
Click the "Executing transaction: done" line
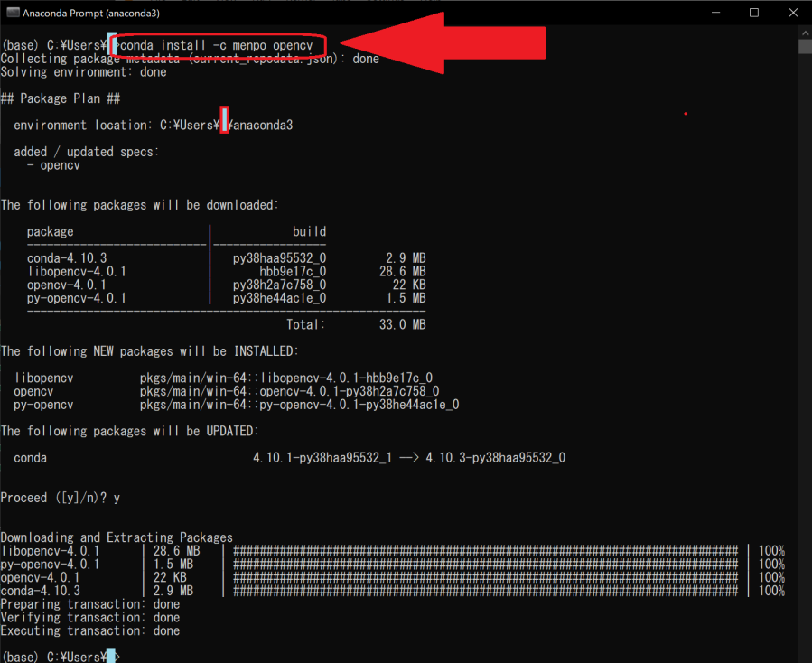click(x=90, y=630)
